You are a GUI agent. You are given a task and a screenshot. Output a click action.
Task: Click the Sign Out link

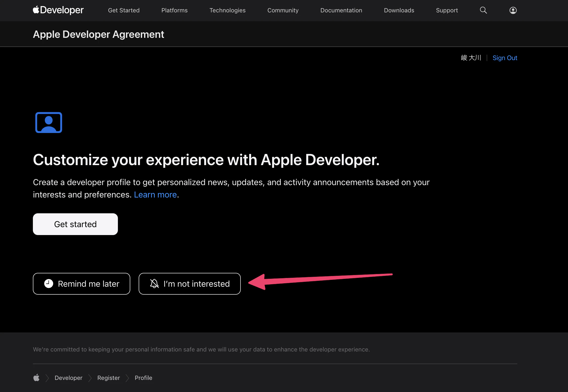(505, 58)
